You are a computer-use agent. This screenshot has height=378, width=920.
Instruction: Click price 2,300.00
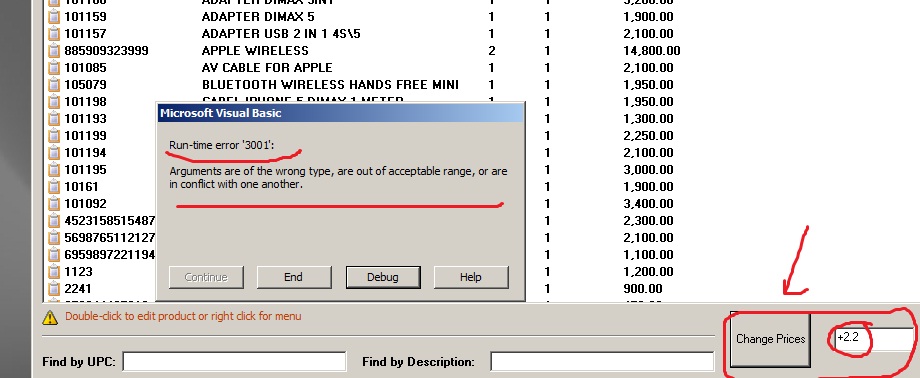pyautogui.click(x=648, y=221)
